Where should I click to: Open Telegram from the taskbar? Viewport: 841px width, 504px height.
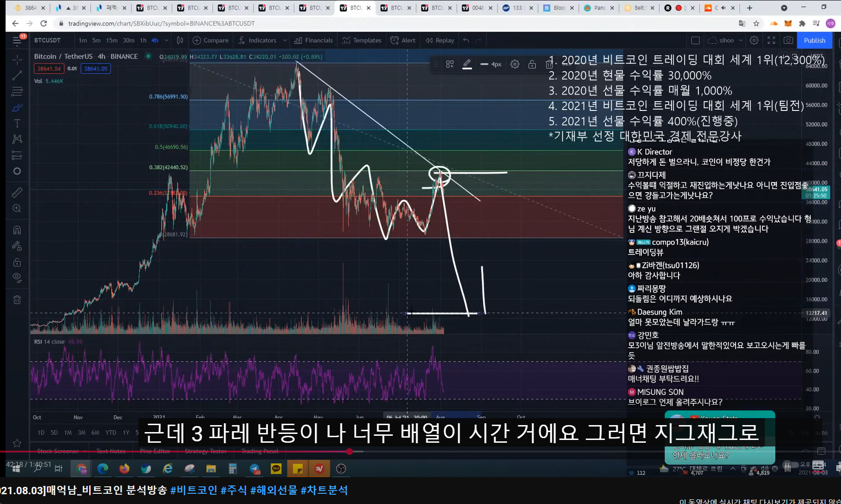tap(255, 469)
